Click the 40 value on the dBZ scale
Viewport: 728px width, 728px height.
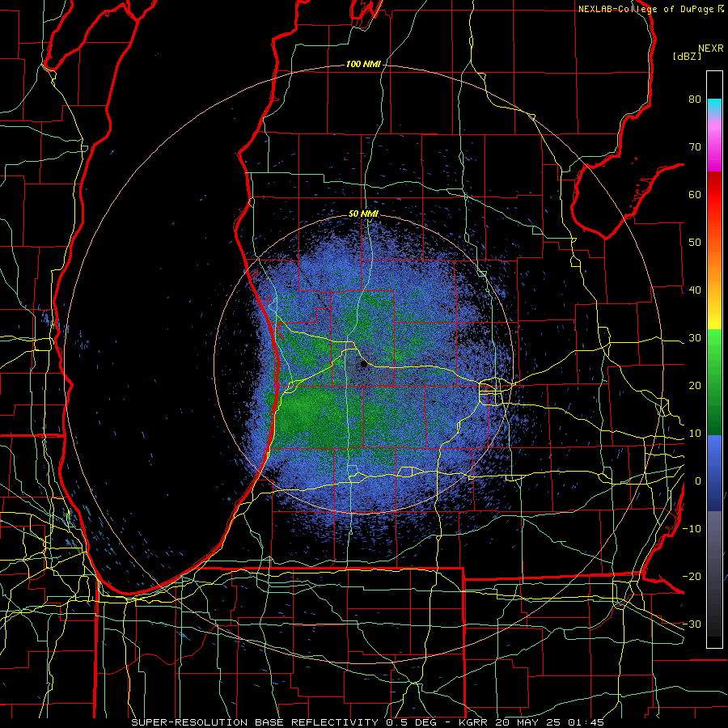(x=695, y=290)
